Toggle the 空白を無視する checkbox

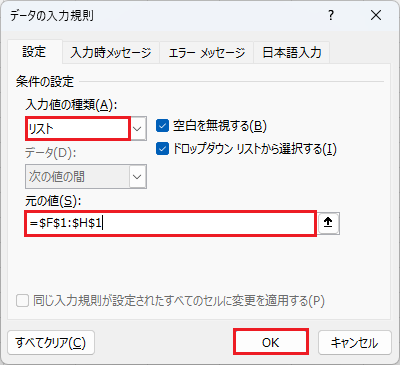pyautogui.click(x=162, y=126)
